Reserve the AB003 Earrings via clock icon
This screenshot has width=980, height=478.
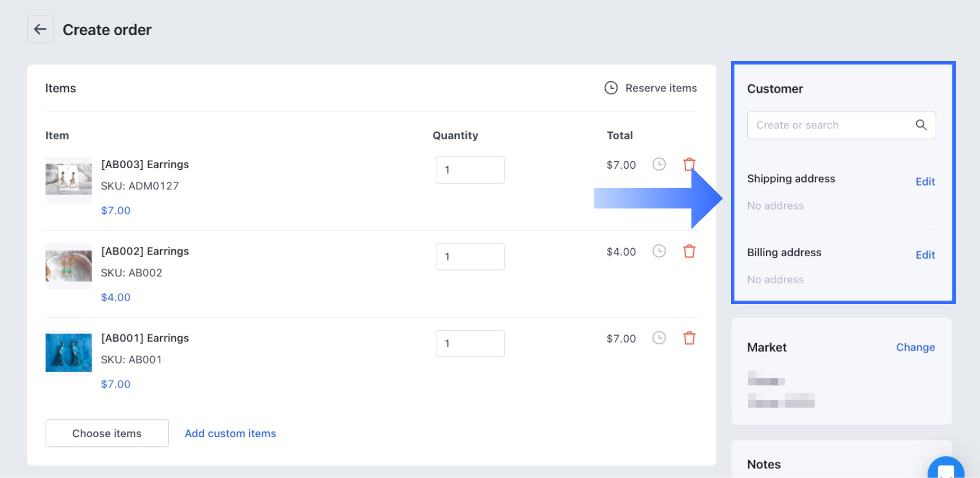659,164
